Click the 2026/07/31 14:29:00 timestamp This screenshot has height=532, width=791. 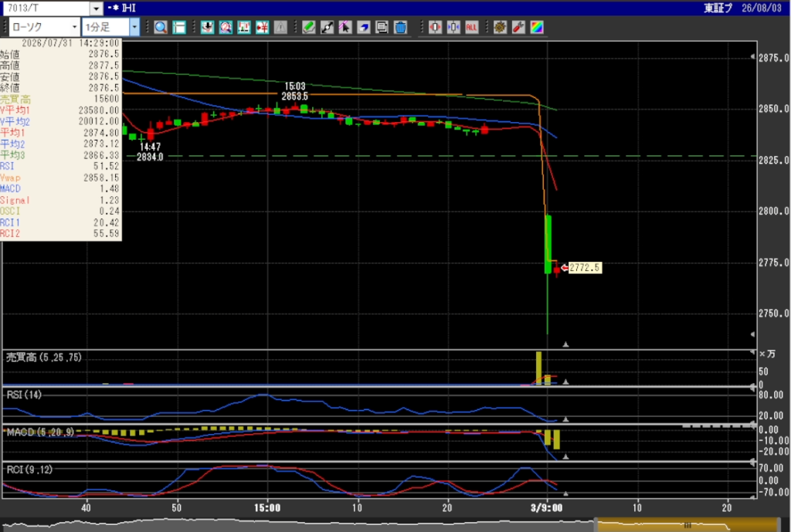(70, 43)
